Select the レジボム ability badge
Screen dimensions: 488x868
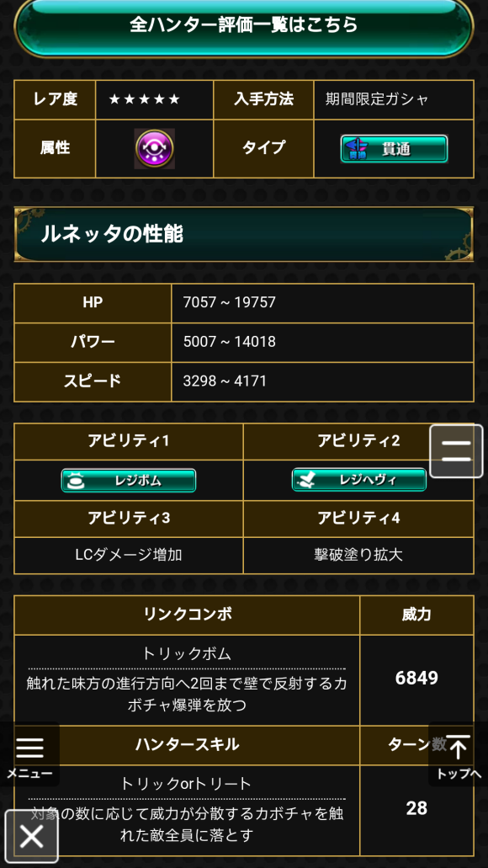pyautogui.click(x=129, y=481)
